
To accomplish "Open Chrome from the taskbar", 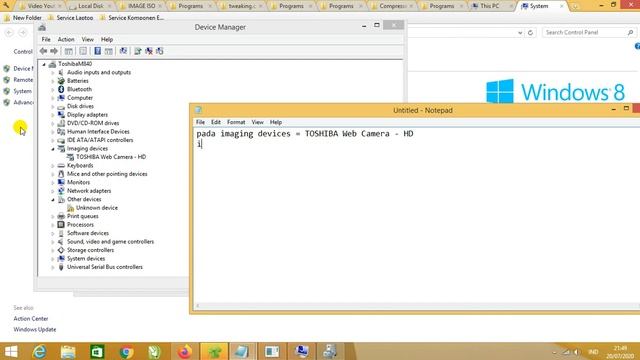I will [127, 351].
